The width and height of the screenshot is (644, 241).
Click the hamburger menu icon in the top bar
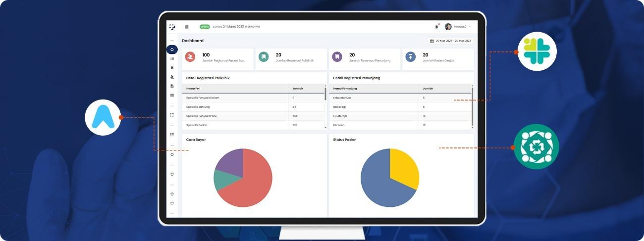point(187,27)
